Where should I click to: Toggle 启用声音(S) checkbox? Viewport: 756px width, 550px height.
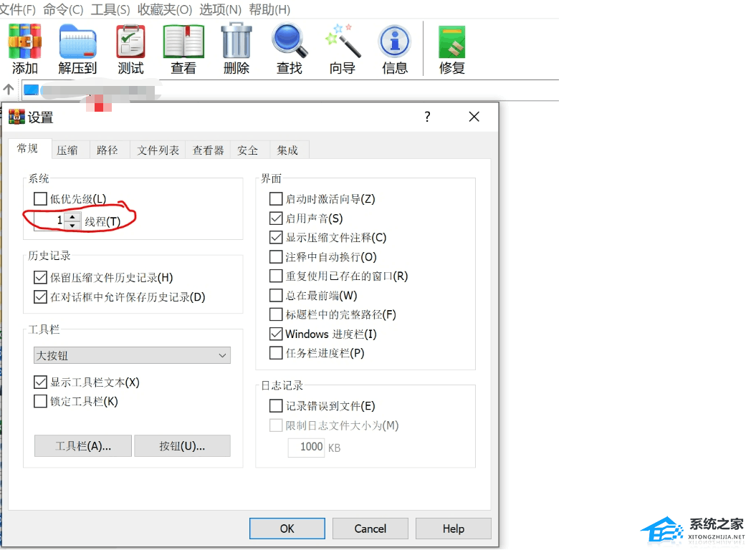[x=276, y=218]
